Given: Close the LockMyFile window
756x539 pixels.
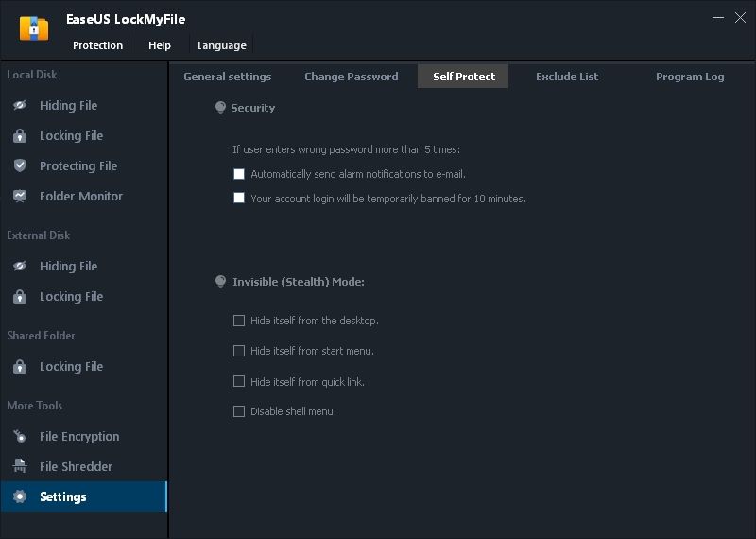Looking at the screenshot, I should tap(740, 17).
